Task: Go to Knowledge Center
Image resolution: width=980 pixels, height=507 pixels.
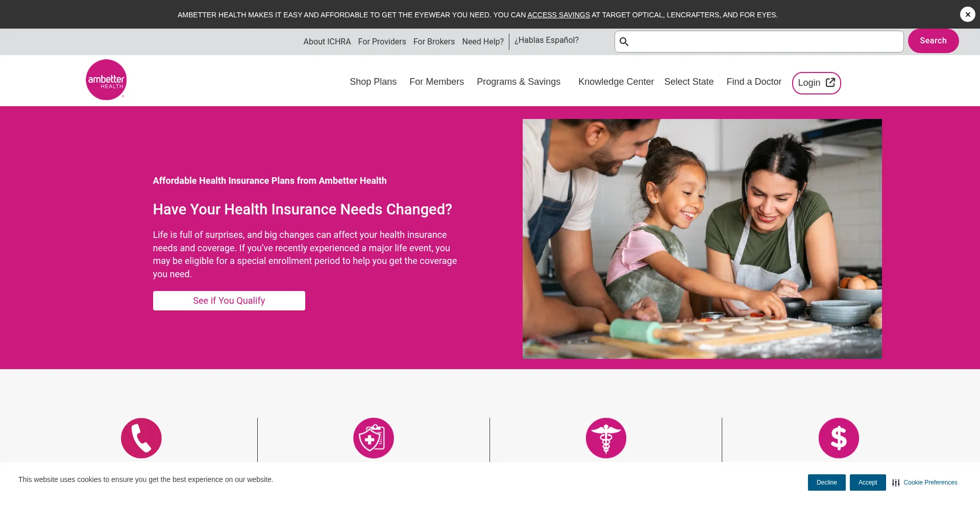Action: pos(616,82)
